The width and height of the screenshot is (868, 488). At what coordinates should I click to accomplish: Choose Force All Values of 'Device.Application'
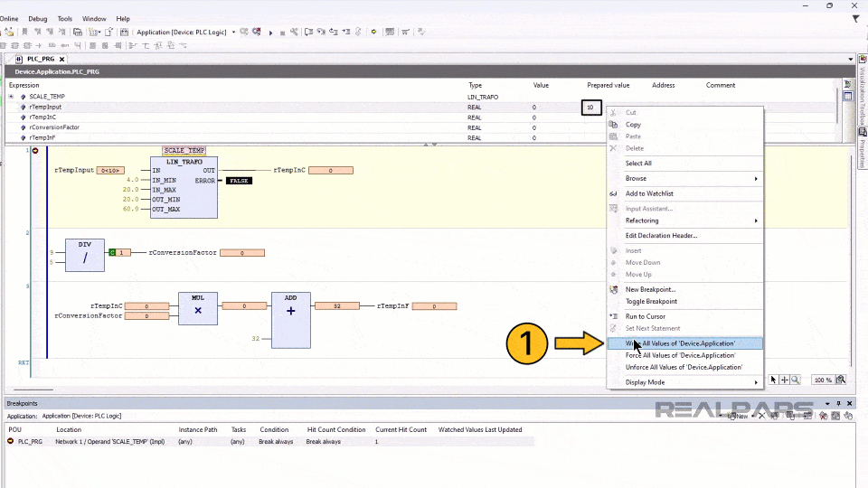pos(684,355)
